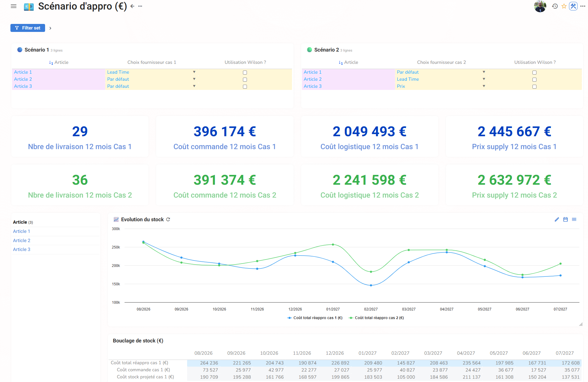The width and height of the screenshot is (588, 382).
Task: Click Nbre de livraison 12 mois Cas 2 card
Action: coord(80,185)
